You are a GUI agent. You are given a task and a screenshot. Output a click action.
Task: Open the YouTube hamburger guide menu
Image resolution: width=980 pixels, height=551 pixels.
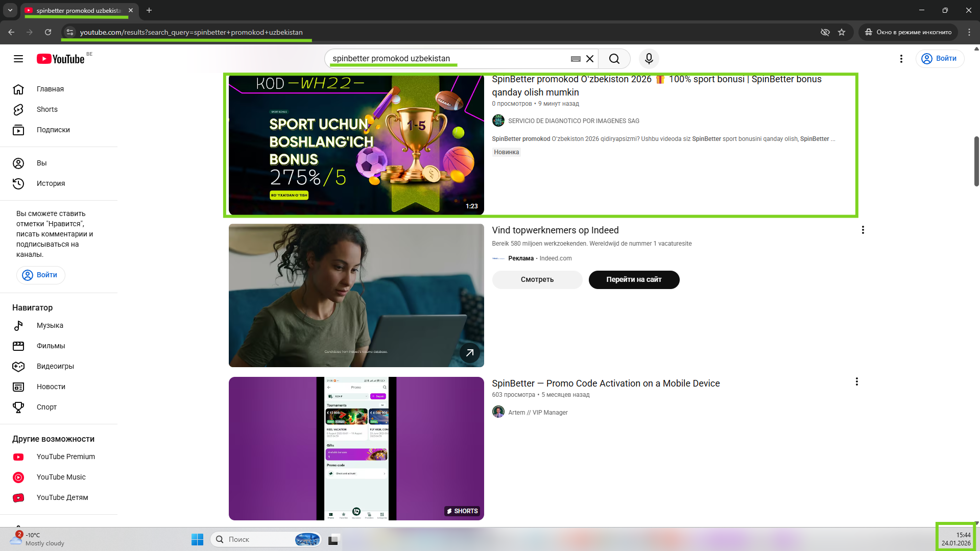click(x=18, y=59)
